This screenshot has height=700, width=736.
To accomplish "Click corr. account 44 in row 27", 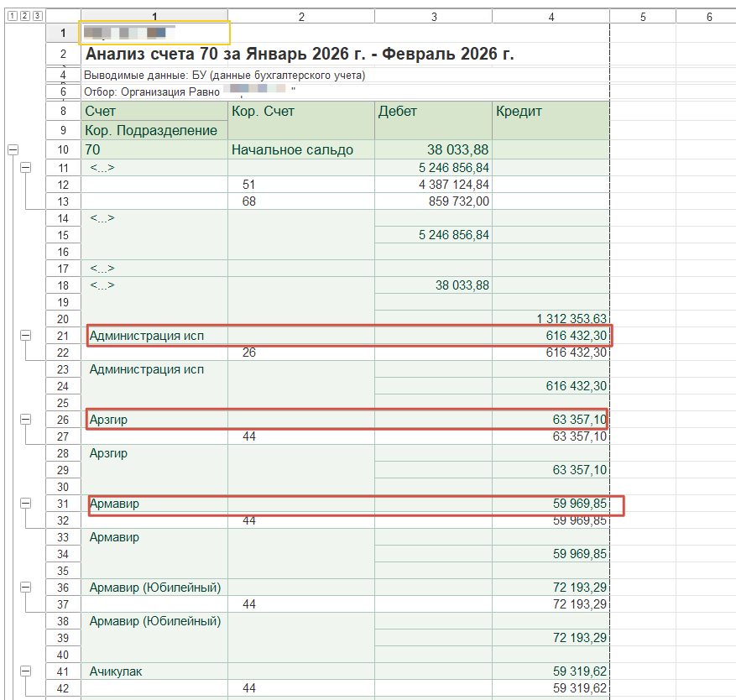I will (x=301, y=436).
